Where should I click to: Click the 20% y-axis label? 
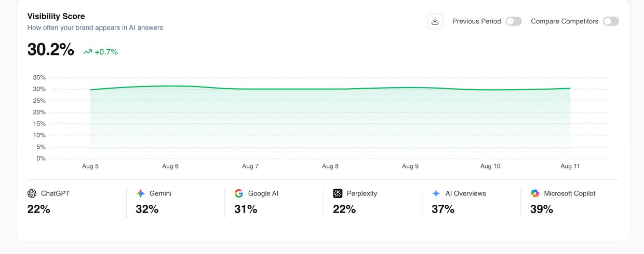39,112
